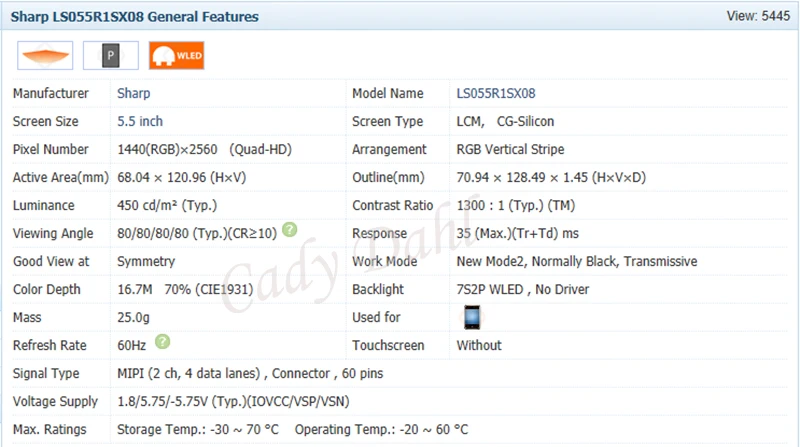Click the smartphone icon in Used for row
The height and width of the screenshot is (447, 800).
pos(472,317)
